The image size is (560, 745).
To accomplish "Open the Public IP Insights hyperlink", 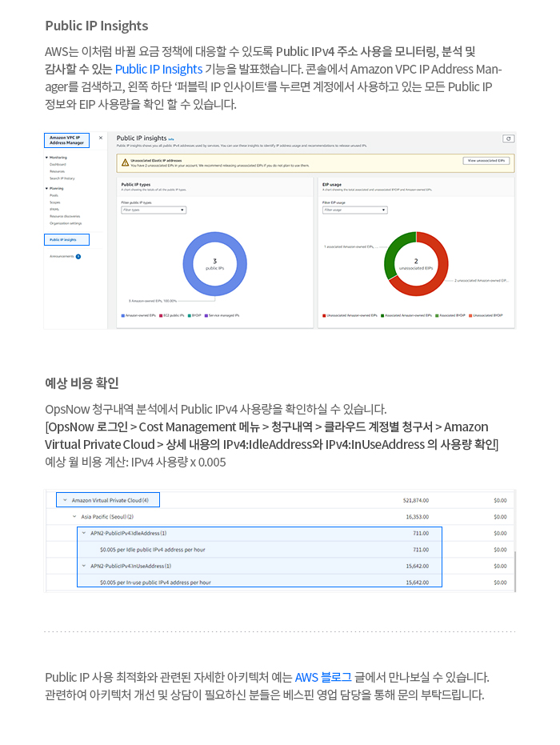I will tap(158, 70).
